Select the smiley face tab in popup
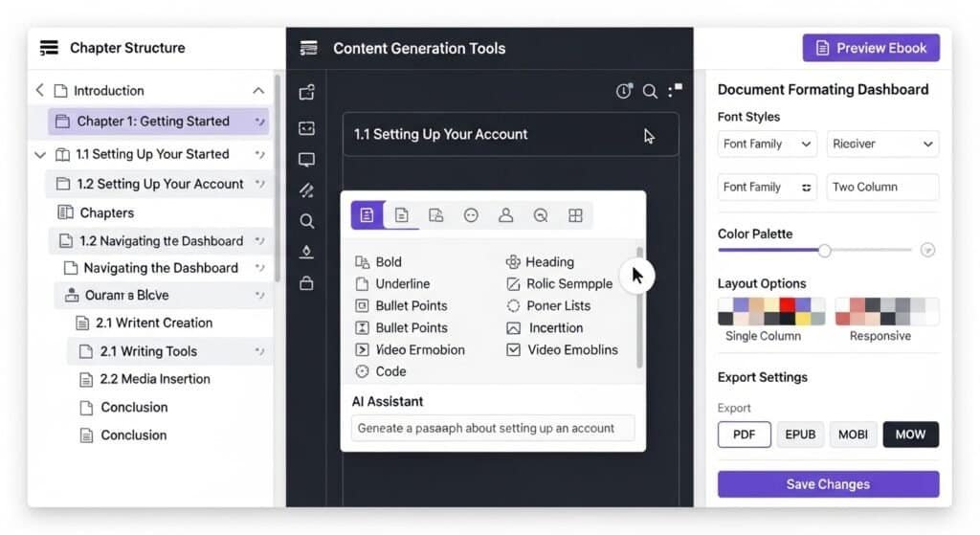Viewport: 980px width, 535px height. point(471,215)
